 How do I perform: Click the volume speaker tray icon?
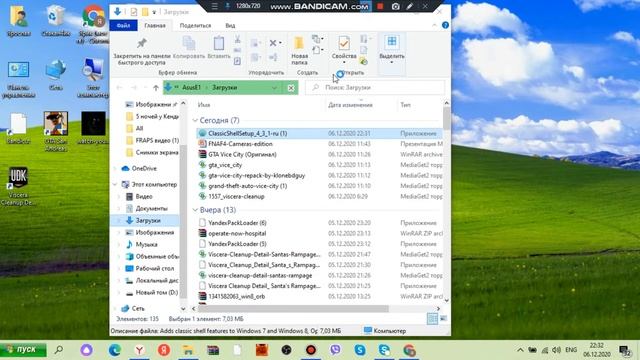pyautogui.click(x=556, y=350)
